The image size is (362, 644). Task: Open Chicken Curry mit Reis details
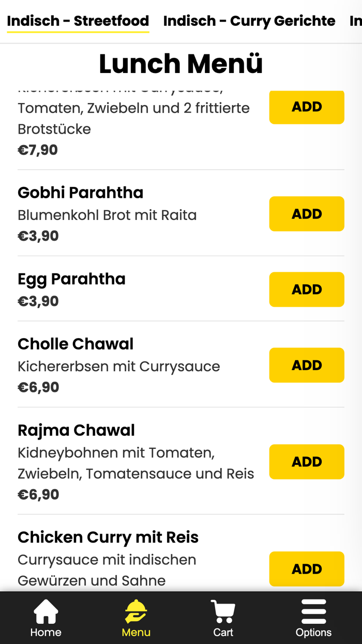coord(108,537)
